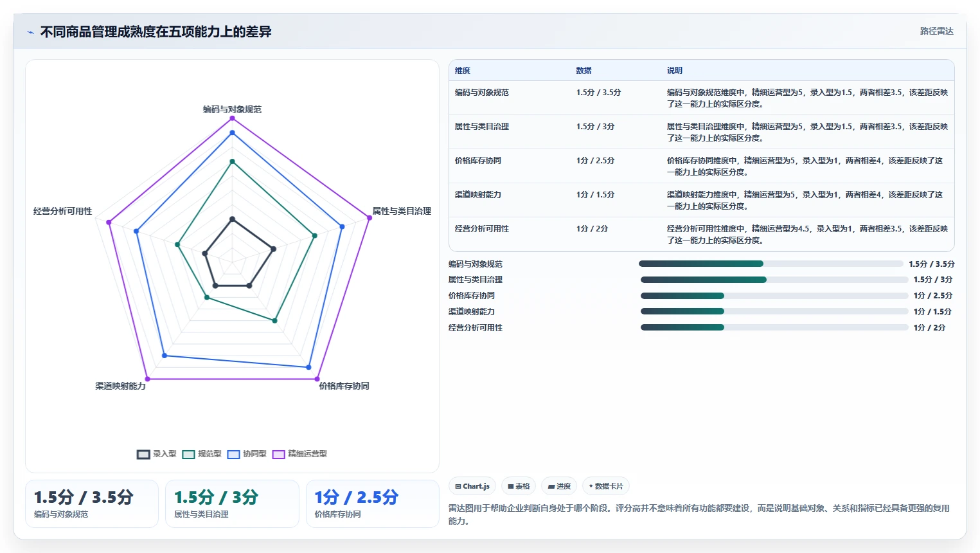
Task: Click the 经营分析可用性 progress bar
Action: point(774,327)
